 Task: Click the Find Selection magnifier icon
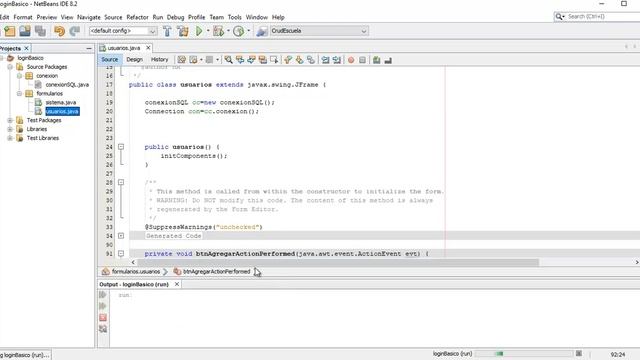pos(229,60)
